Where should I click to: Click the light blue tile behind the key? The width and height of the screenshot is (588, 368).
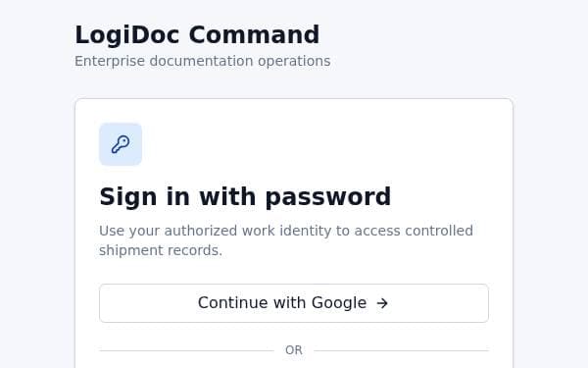pos(121,144)
